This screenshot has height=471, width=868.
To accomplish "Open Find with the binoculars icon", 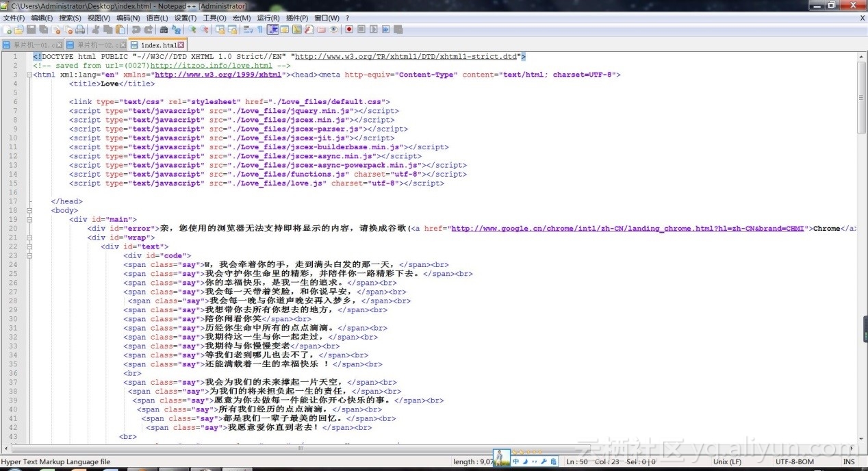I will tap(164, 30).
